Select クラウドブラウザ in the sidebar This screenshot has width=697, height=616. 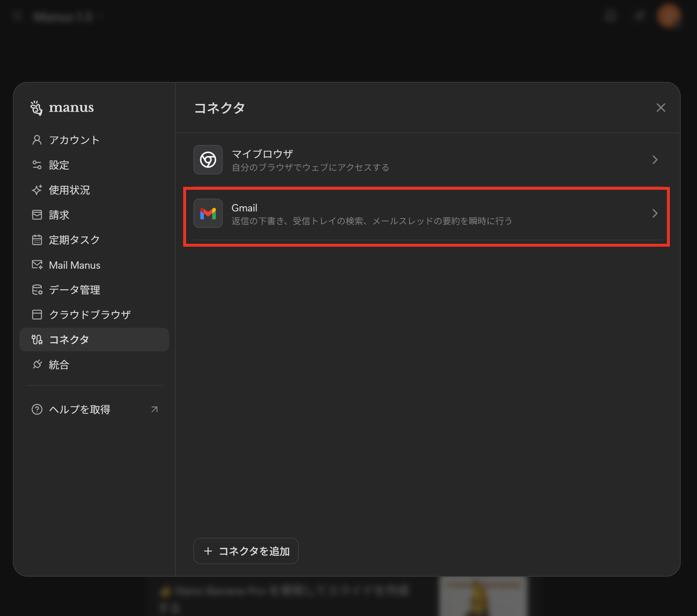[x=90, y=315]
